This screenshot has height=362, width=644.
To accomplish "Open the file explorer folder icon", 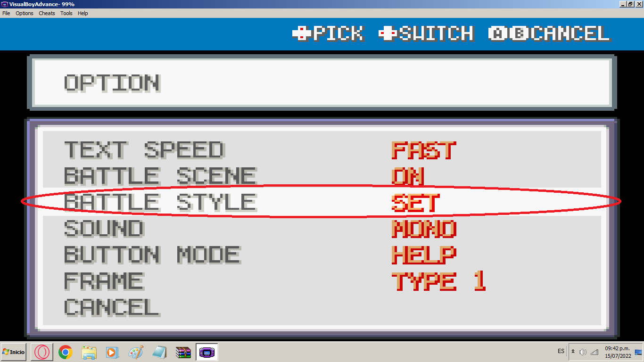I will pos(89,352).
